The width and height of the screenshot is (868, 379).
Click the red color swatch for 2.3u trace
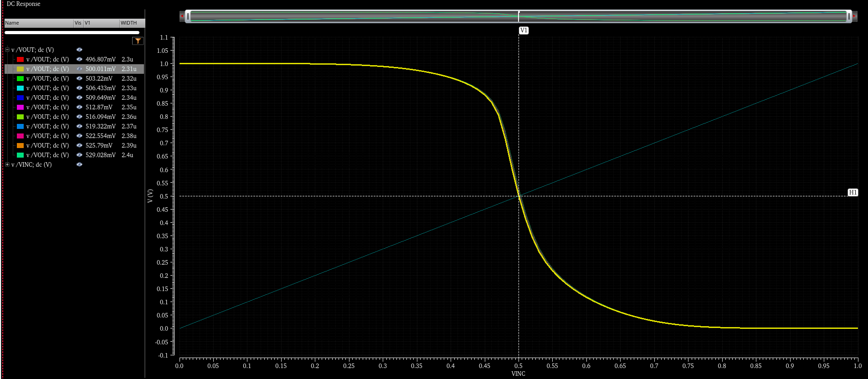(x=20, y=59)
